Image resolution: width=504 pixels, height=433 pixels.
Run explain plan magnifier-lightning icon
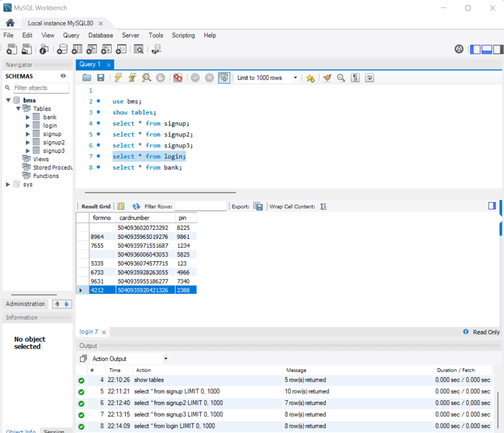pyautogui.click(x=147, y=78)
